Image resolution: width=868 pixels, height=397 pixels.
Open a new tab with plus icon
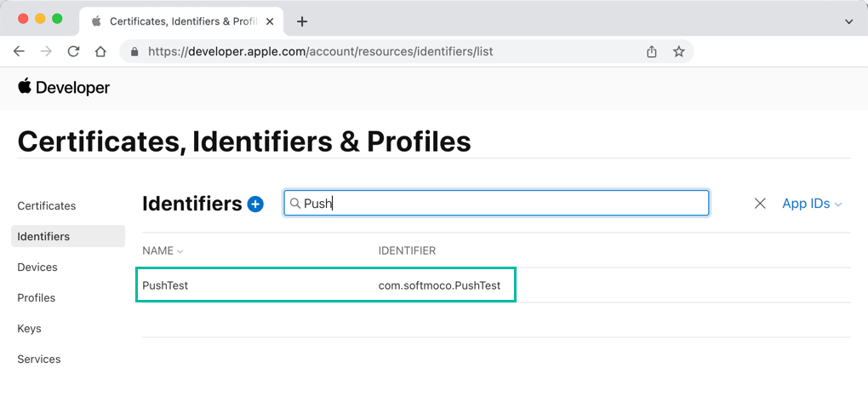click(x=301, y=21)
